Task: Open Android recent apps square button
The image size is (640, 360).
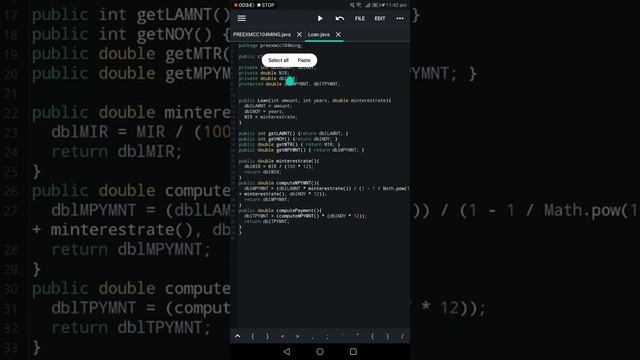Action: (x=353, y=351)
